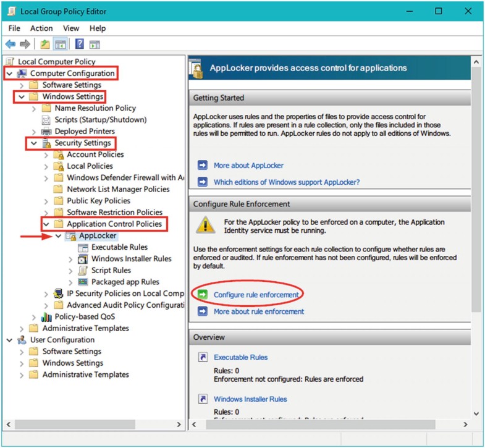
Task: Click the Deployed Printers printer icon
Action: (x=46, y=132)
